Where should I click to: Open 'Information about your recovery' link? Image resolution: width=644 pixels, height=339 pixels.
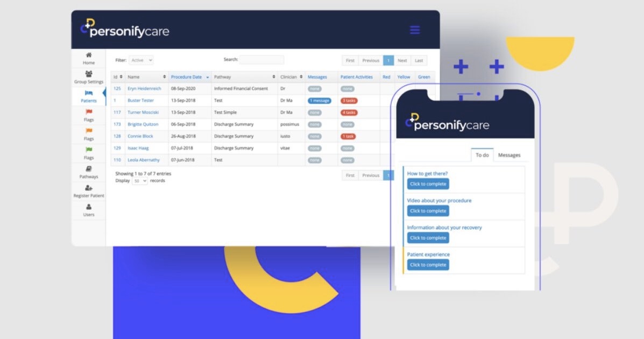click(x=444, y=227)
